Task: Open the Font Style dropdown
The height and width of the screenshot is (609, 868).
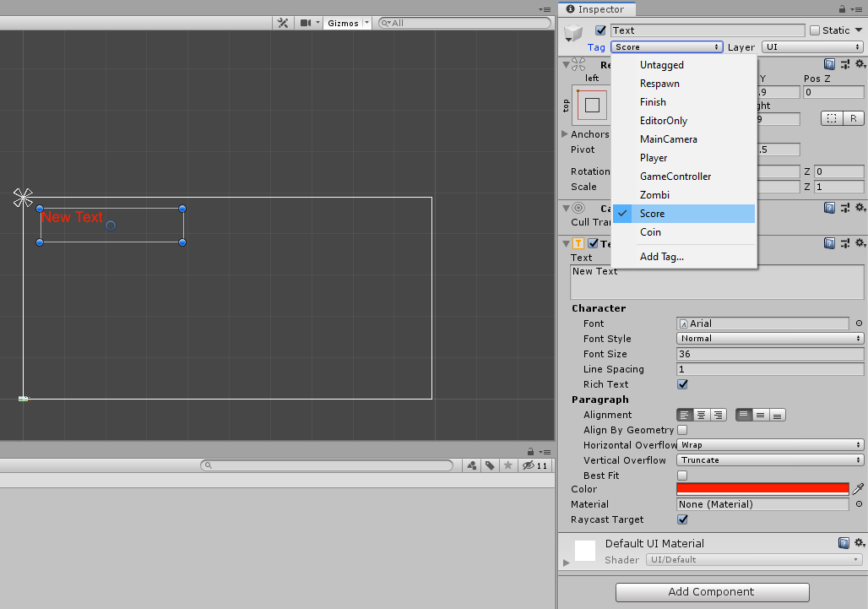Action: point(770,338)
